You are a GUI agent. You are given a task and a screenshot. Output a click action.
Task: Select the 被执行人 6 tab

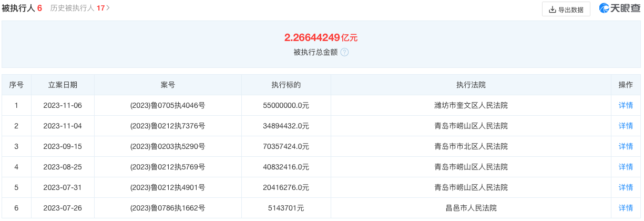22,8
